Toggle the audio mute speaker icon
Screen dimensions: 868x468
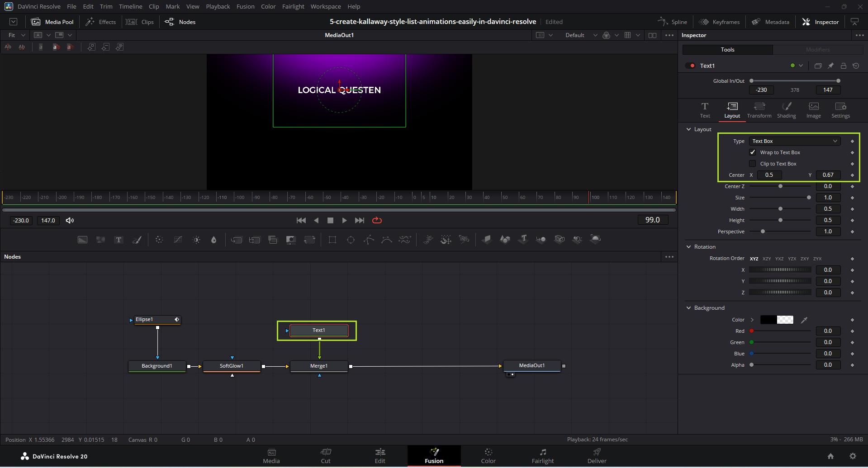(70, 221)
